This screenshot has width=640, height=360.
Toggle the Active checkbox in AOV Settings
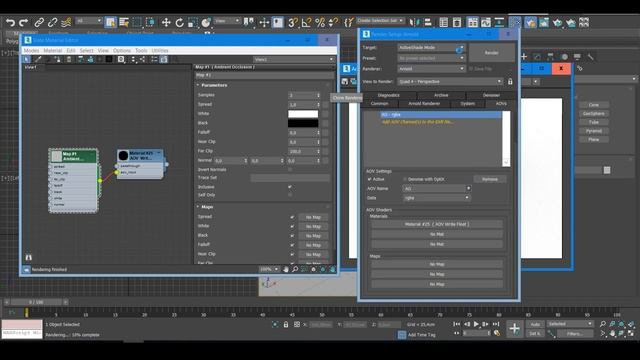tap(369, 179)
